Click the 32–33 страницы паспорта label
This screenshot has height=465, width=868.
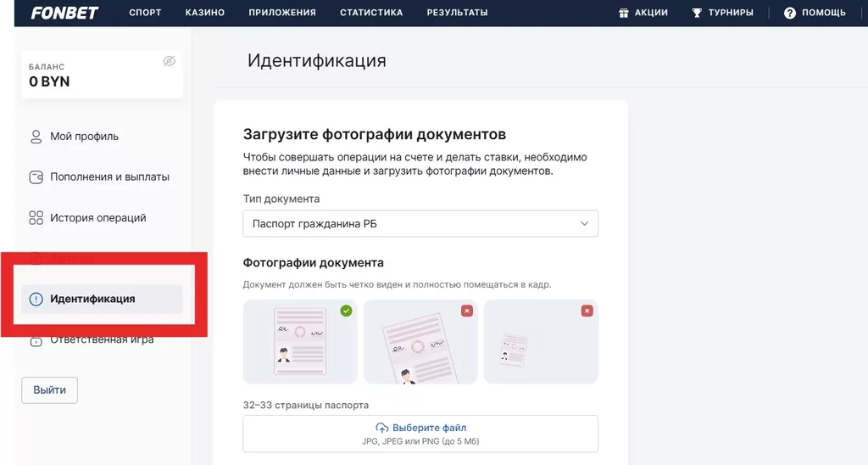point(305,405)
